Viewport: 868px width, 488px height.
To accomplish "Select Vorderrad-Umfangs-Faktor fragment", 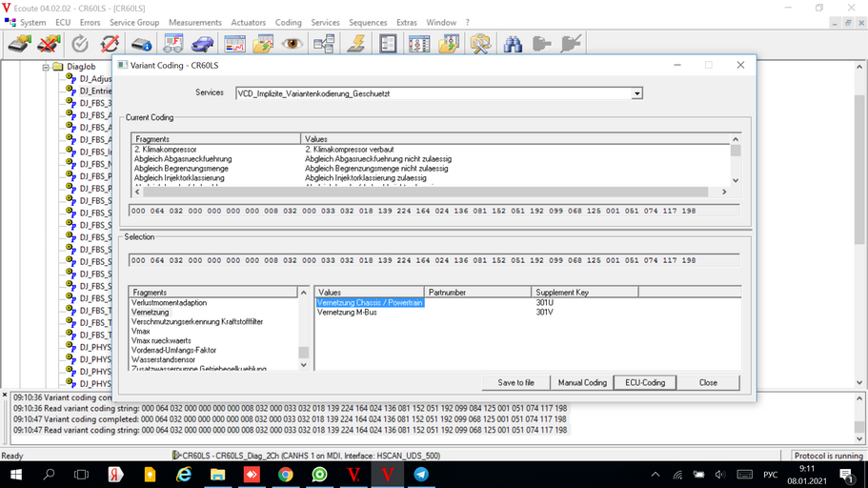I will click(173, 350).
